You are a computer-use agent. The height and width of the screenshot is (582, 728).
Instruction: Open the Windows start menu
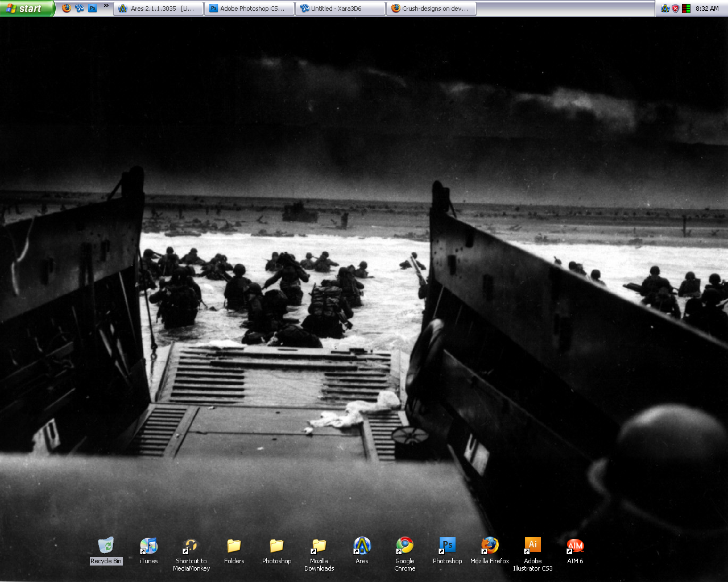coord(27,9)
